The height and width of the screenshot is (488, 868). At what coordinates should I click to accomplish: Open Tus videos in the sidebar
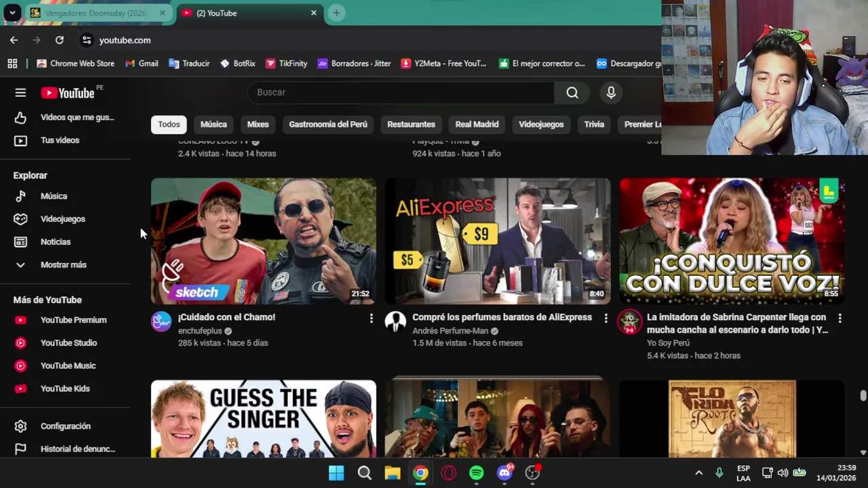tap(60, 140)
